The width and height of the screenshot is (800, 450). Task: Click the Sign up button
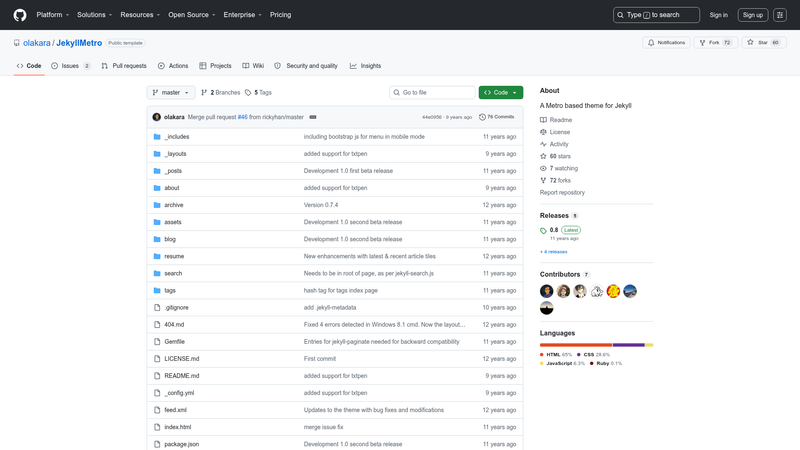[753, 15]
